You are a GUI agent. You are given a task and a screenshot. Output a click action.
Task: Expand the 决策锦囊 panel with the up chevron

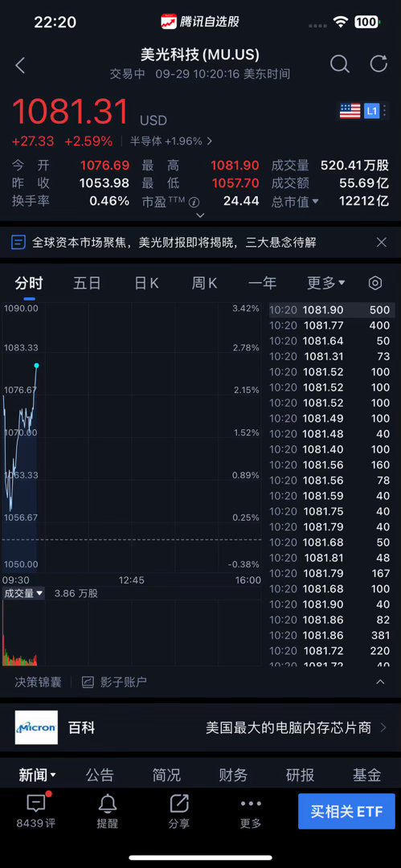click(380, 682)
